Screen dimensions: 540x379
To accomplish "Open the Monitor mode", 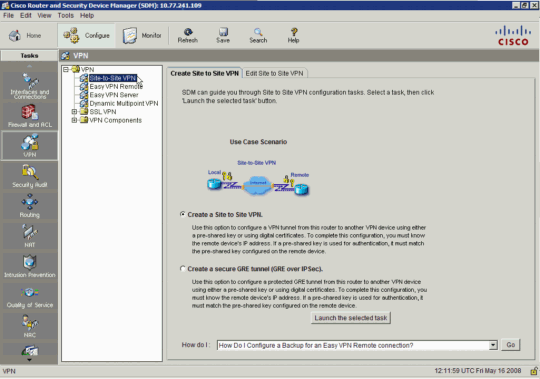I will [142, 35].
